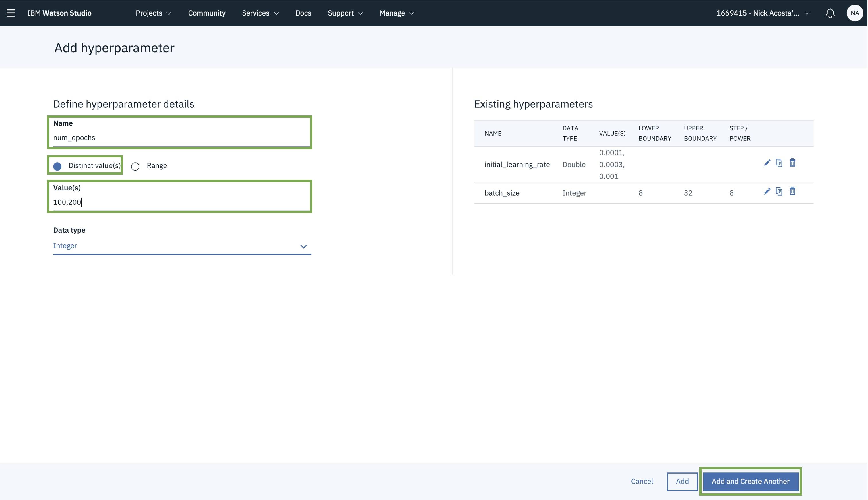Image resolution: width=868 pixels, height=500 pixels.
Task: Click Add and Create Another
Action: pos(750,481)
